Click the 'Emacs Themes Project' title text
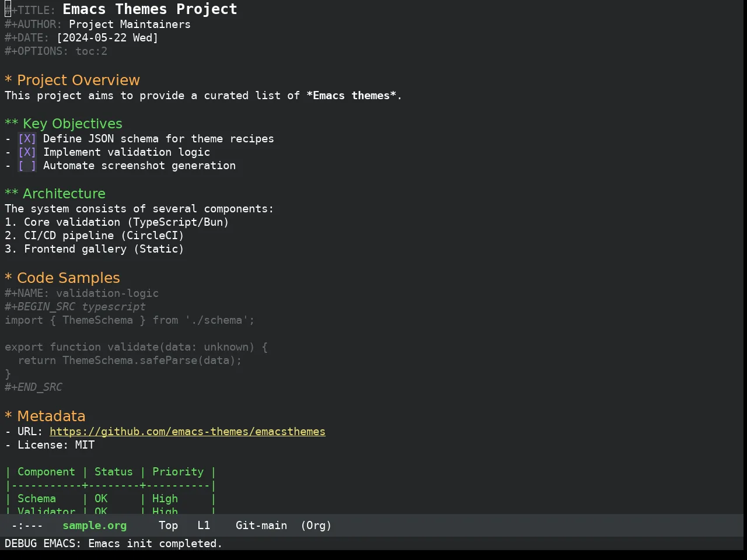This screenshot has height=560, width=747. (x=150, y=9)
